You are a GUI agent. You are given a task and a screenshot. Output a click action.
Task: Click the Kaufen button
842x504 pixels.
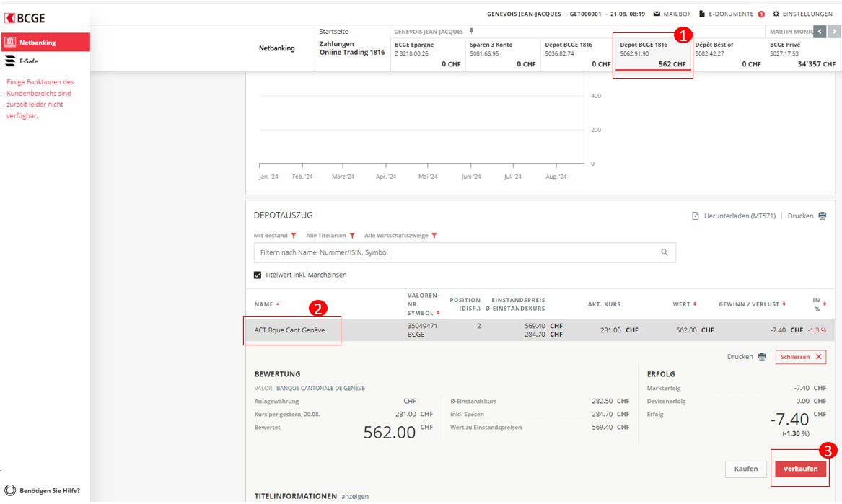(x=746, y=469)
